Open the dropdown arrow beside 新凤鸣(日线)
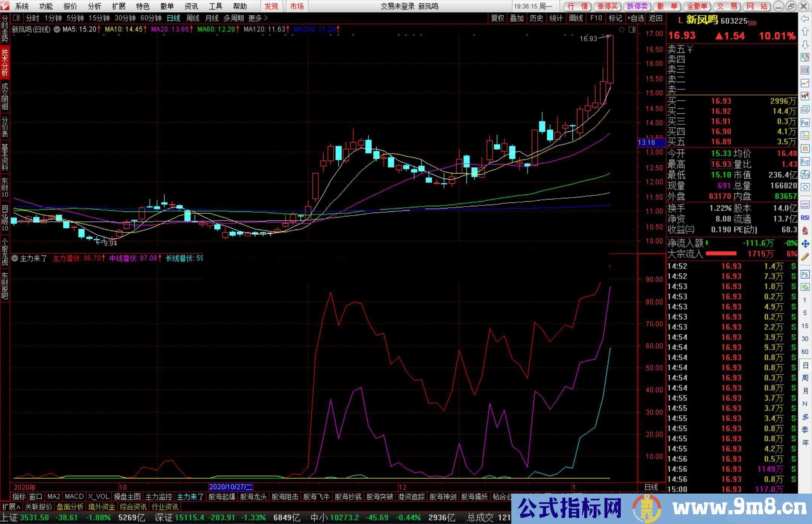Image resolution: width=812 pixels, height=524 pixels. coord(57,29)
